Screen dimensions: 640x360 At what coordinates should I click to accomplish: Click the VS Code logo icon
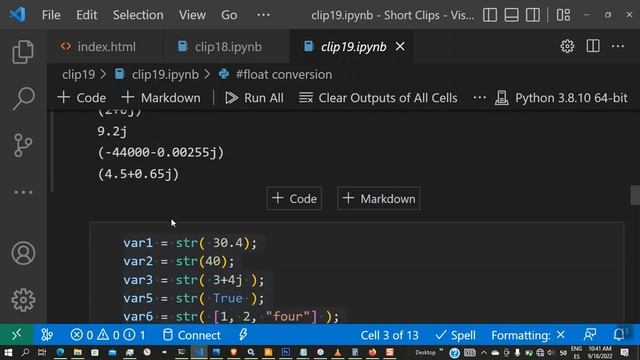(18, 15)
